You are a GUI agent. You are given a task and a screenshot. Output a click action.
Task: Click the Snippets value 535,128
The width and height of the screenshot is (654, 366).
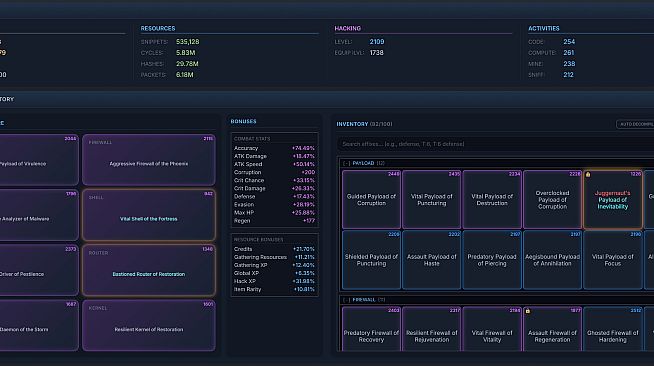tap(188, 42)
